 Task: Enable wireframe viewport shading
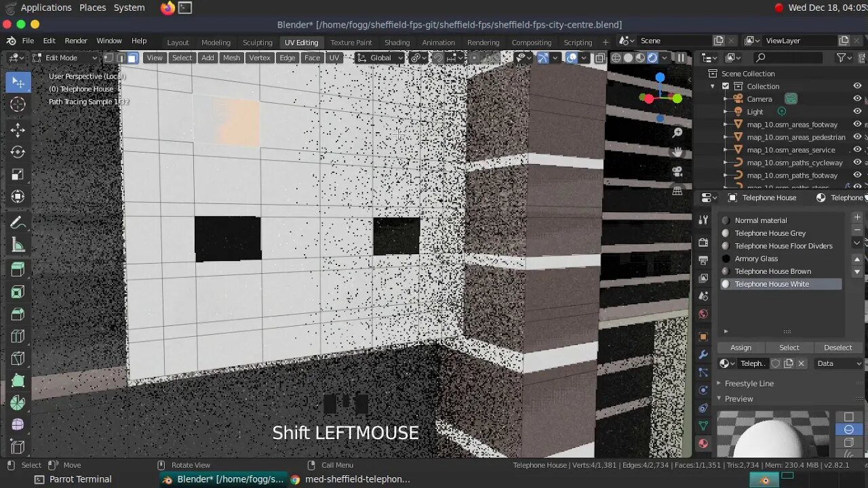point(616,58)
